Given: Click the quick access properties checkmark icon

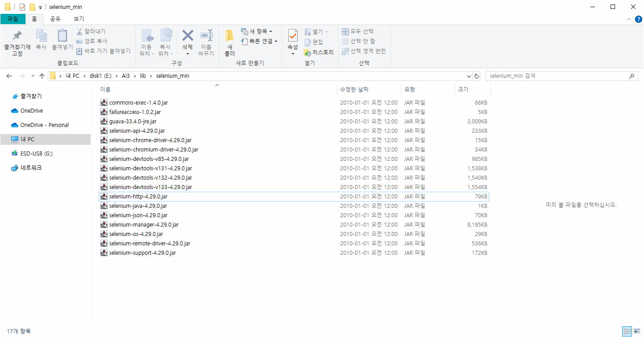Looking at the screenshot, I should pyautogui.click(x=22, y=7).
